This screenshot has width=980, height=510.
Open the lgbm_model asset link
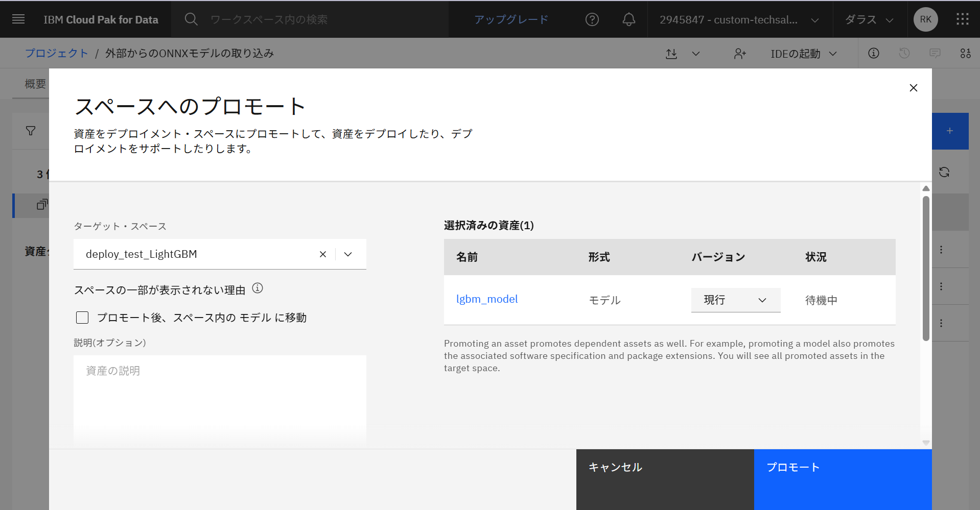(487, 299)
